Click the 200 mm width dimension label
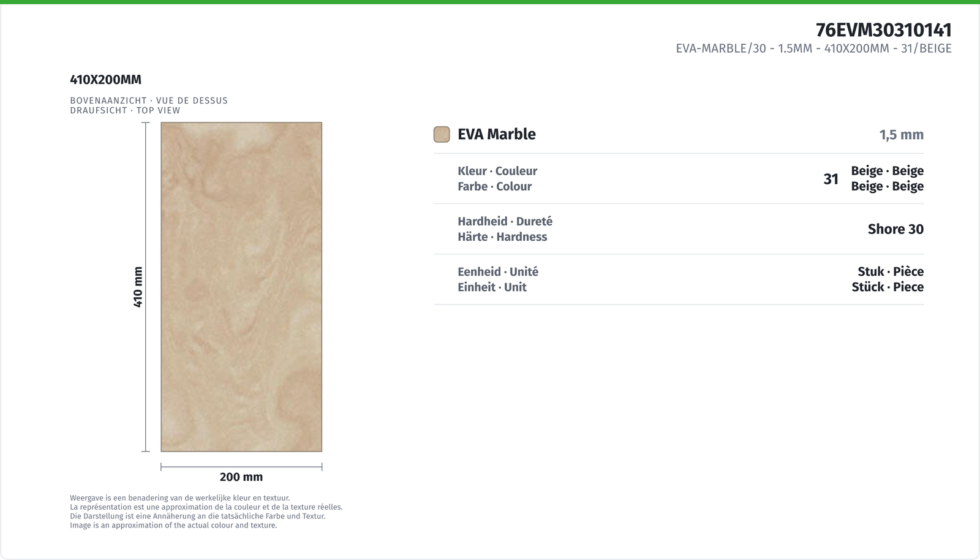This screenshot has width=980, height=560. pyautogui.click(x=241, y=477)
